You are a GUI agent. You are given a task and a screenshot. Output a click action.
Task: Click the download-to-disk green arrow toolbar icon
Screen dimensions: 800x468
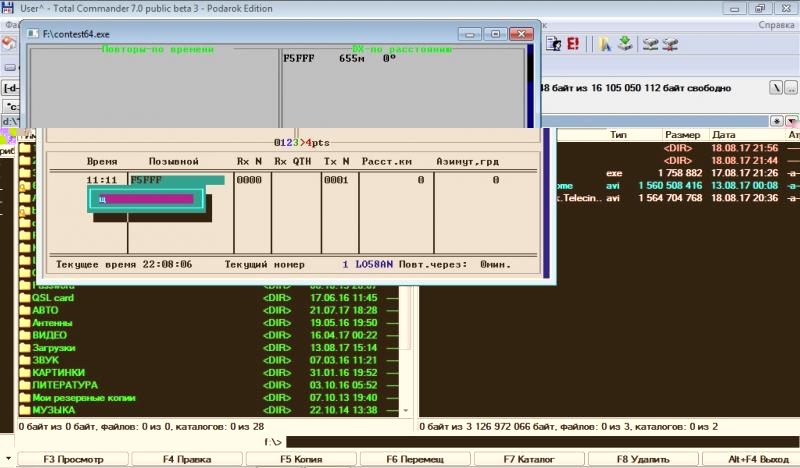[625, 44]
